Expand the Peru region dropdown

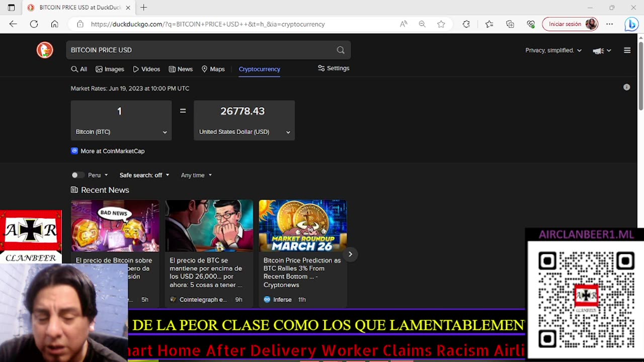(x=99, y=175)
